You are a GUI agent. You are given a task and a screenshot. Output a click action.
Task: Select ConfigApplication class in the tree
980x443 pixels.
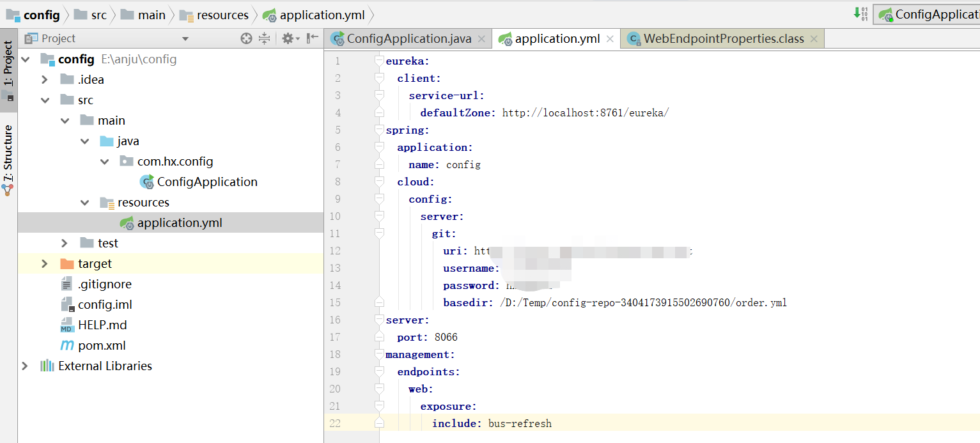pyautogui.click(x=207, y=182)
